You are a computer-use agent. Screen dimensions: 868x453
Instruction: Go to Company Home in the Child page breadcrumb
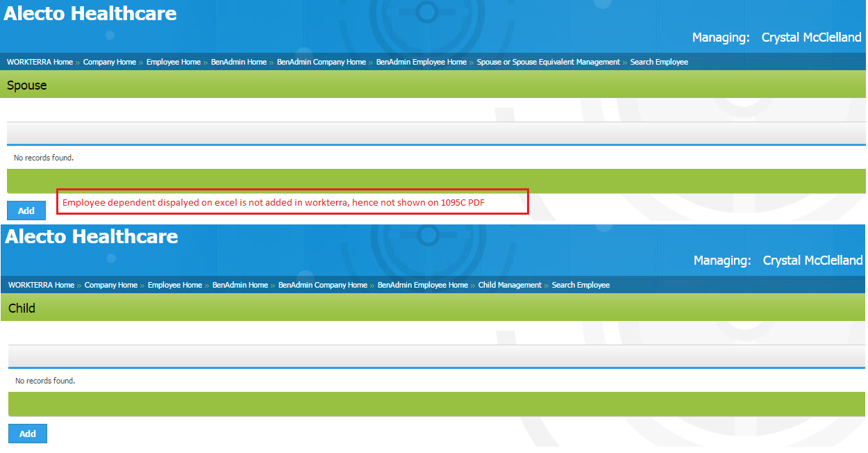pyautogui.click(x=111, y=285)
